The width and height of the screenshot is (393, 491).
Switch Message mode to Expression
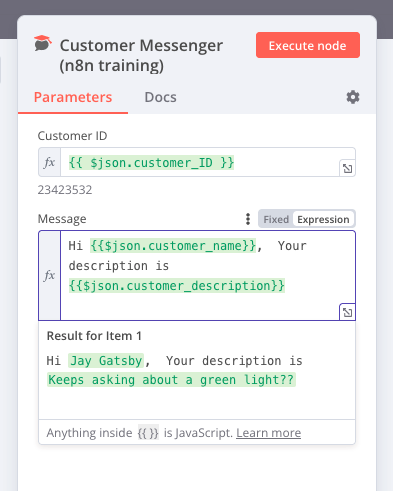click(x=323, y=219)
